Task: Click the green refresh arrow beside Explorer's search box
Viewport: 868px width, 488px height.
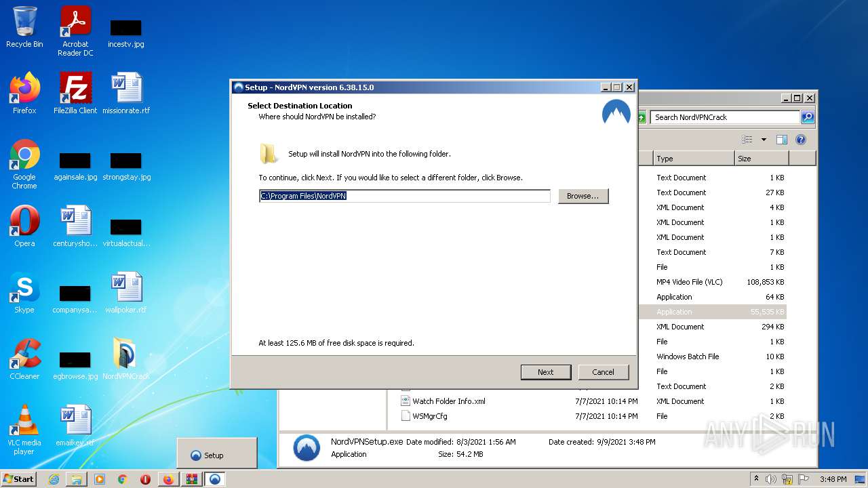Action: [x=641, y=117]
